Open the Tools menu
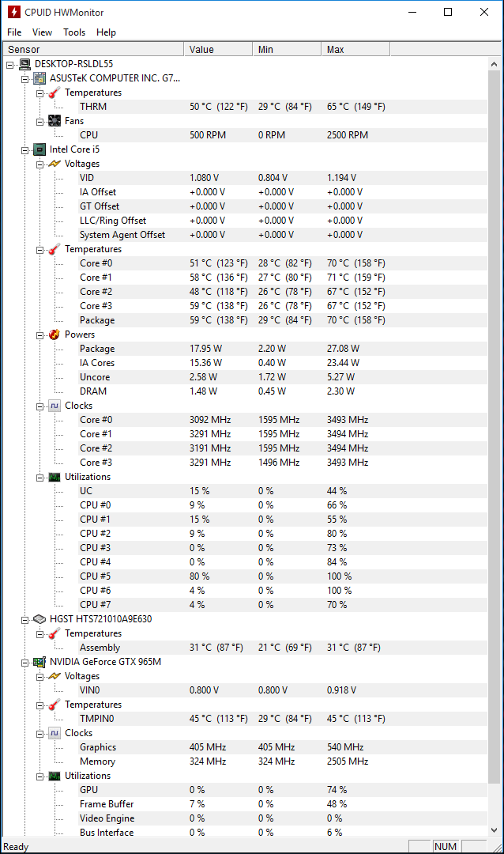The width and height of the screenshot is (504, 854). coord(74,32)
